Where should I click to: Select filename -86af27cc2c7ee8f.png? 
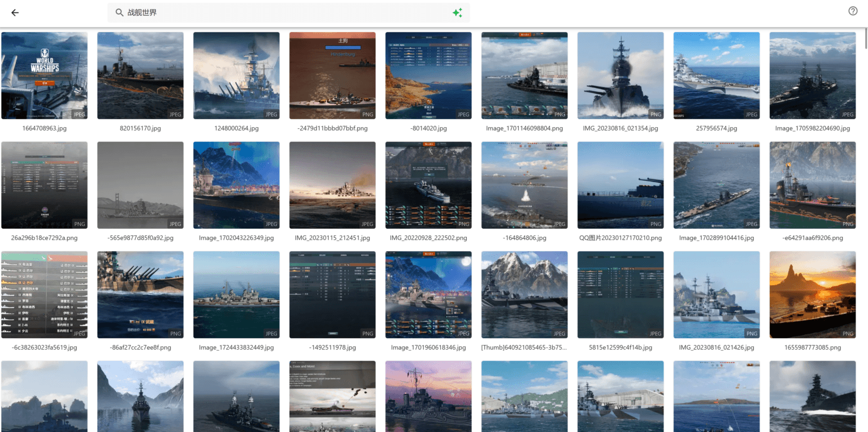click(140, 348)
